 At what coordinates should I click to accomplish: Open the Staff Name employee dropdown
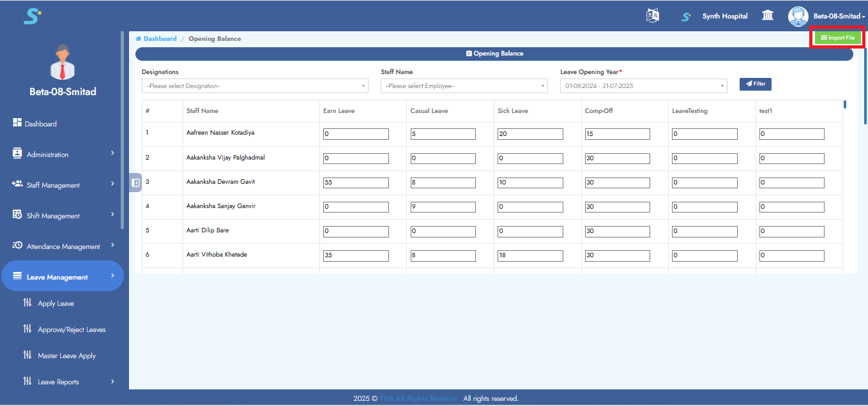pos(464,85)
